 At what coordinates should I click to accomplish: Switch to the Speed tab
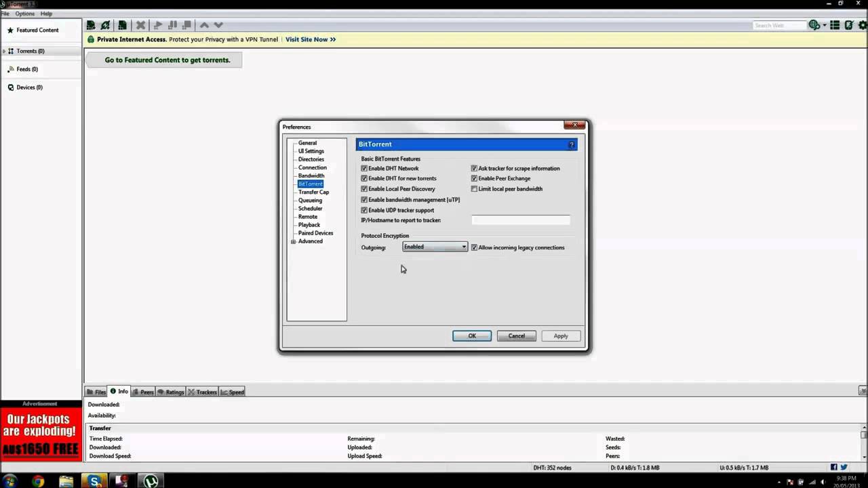pos(233,392)
